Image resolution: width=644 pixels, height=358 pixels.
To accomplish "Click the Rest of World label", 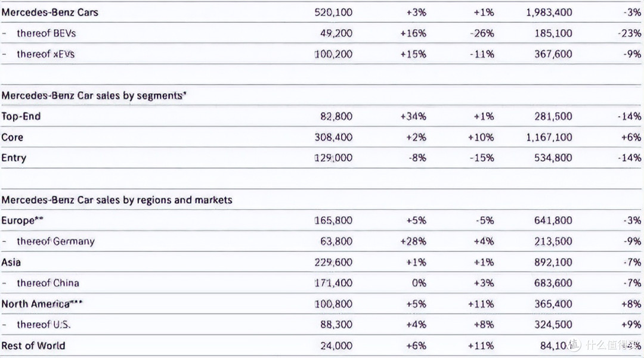I will pyautogui.click(x=33, y=345).
